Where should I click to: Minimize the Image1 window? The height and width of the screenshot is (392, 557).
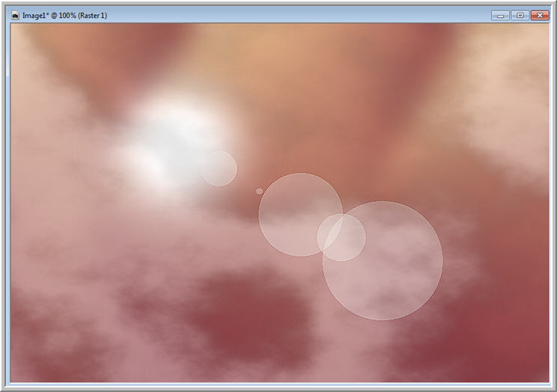[x=501, y=15]
